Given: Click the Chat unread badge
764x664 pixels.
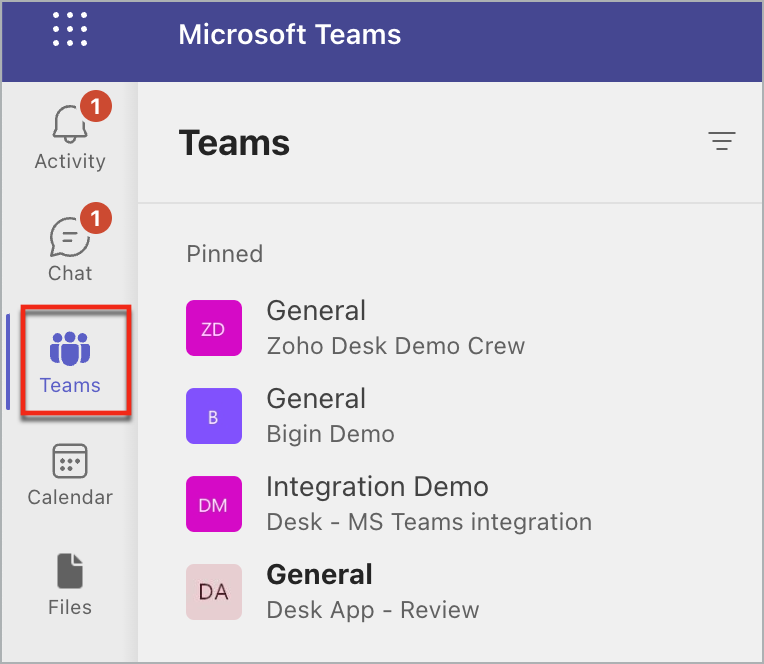Looking at the screenshot, I should pos(95,217).
